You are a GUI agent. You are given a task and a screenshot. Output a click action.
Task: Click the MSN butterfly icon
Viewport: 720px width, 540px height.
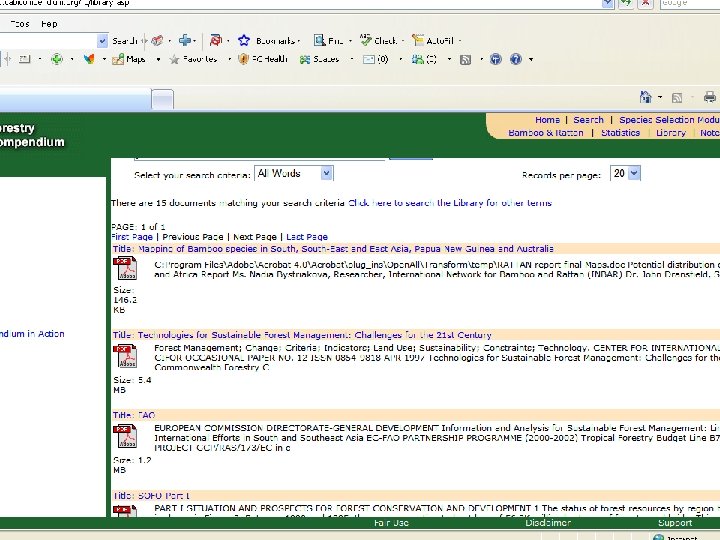[90, 59]
